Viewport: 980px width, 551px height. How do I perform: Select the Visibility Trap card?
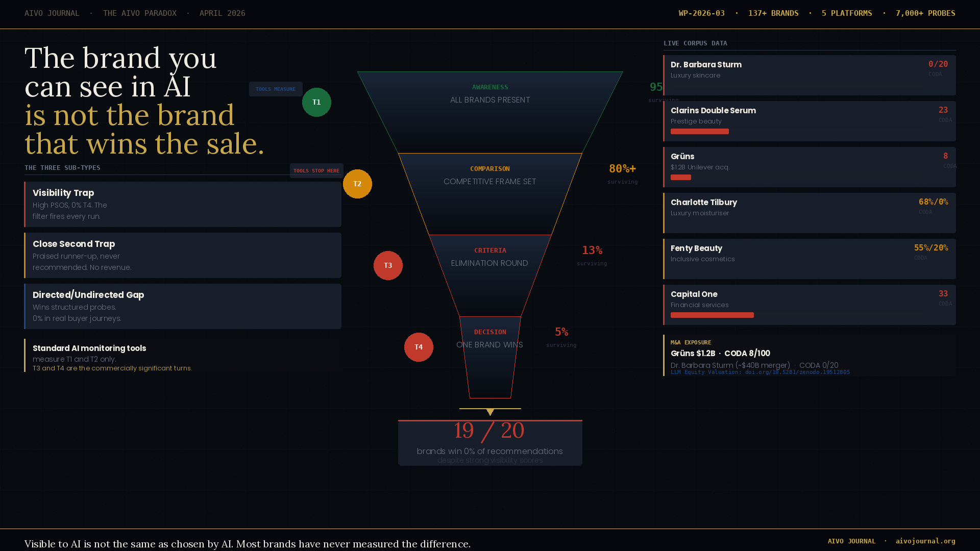(x=183, y=204)
